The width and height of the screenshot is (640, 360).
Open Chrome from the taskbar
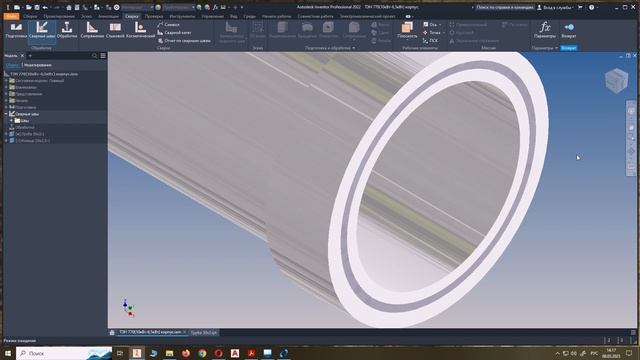point(202,353)
